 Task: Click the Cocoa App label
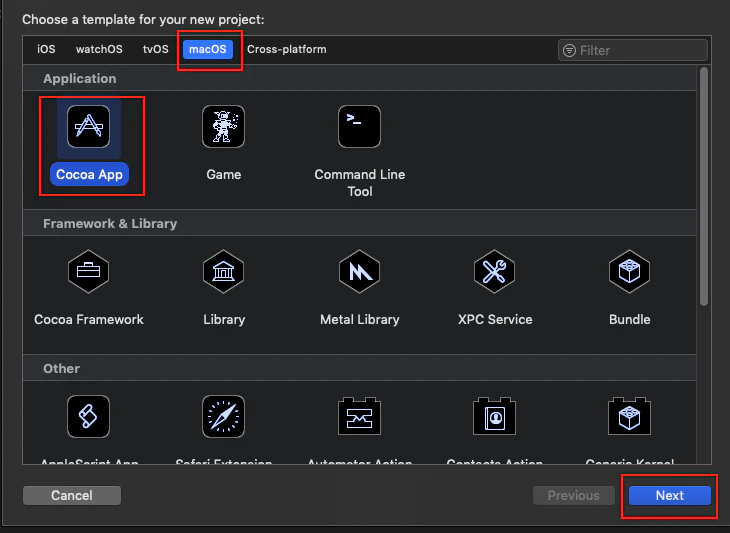tap(89, 175)
